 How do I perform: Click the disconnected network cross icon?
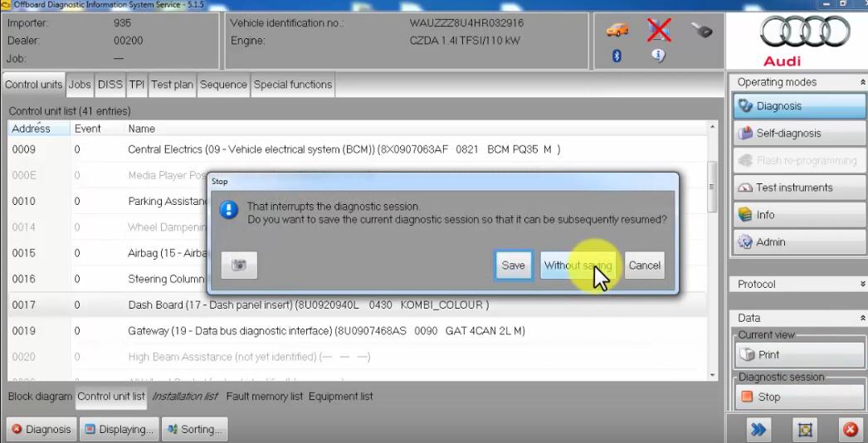[x=659, y=31]
